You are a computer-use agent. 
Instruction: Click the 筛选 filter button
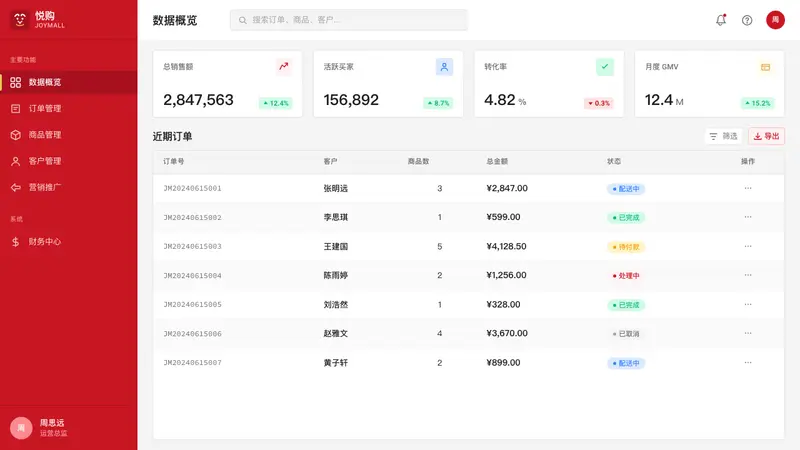tap(723, 136)
